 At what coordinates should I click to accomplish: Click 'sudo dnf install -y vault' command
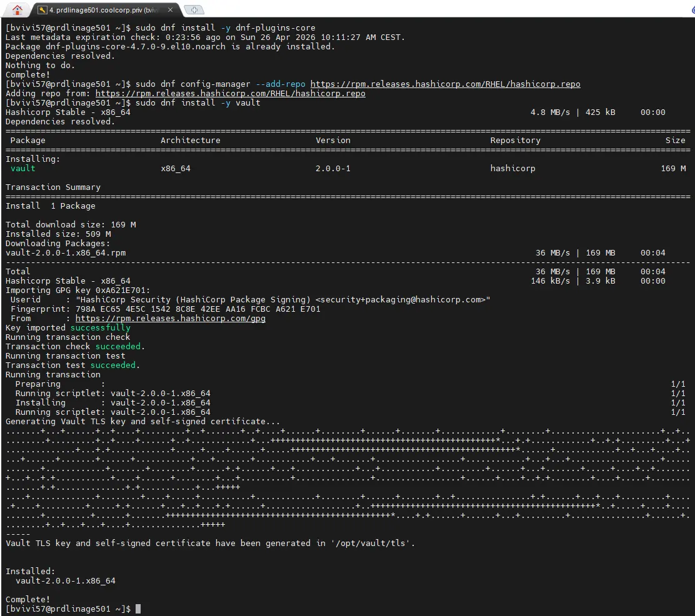tap(198, 103)
